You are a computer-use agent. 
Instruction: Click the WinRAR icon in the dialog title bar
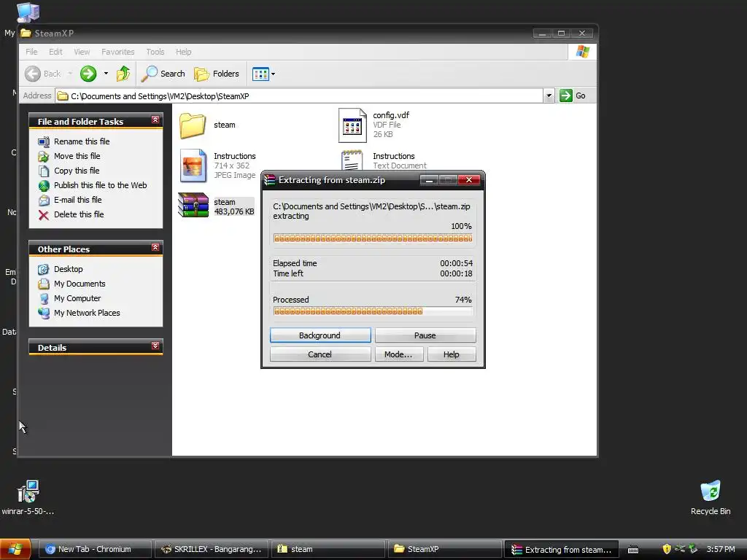pos(270,180)
